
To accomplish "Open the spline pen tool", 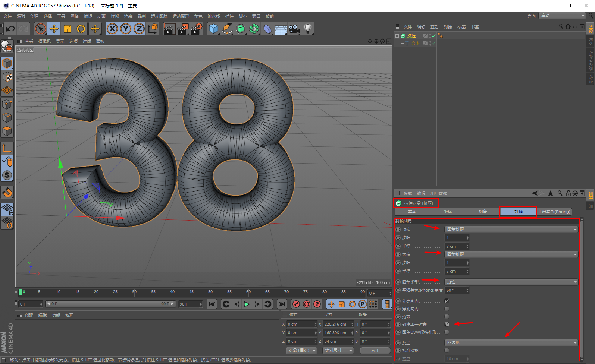I will click(x=227, y=29).
